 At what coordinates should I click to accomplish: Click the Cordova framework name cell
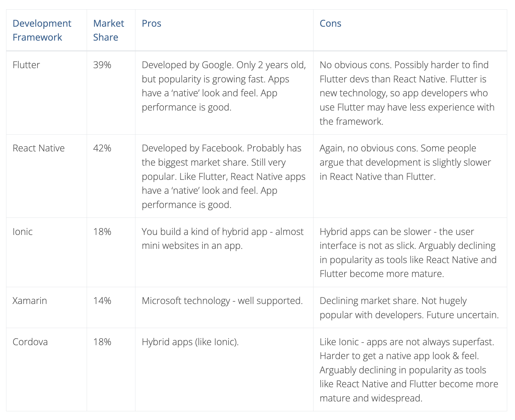coord(30,342)
